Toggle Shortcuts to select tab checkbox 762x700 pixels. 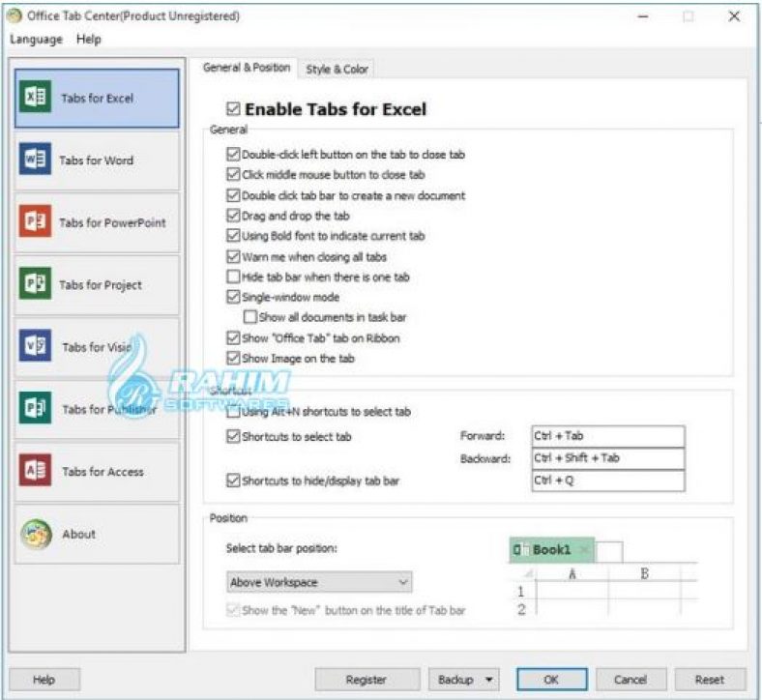point(233,436)
